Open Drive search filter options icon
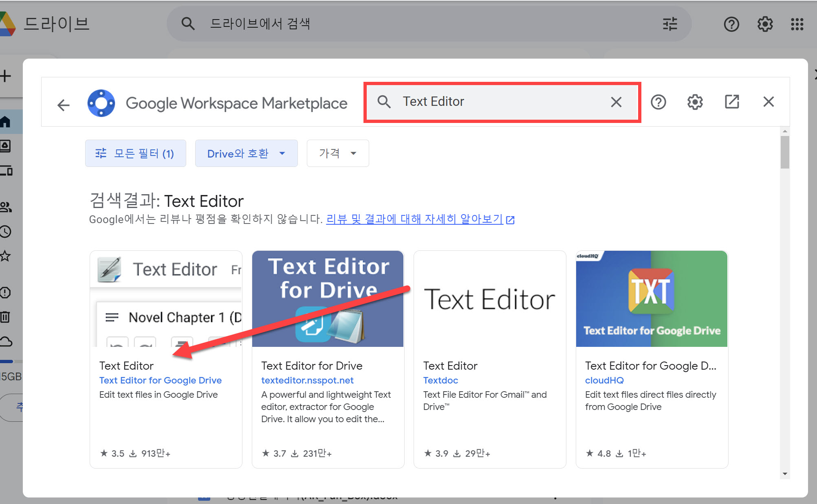This screenshot has width=817, height=504. 670,24
